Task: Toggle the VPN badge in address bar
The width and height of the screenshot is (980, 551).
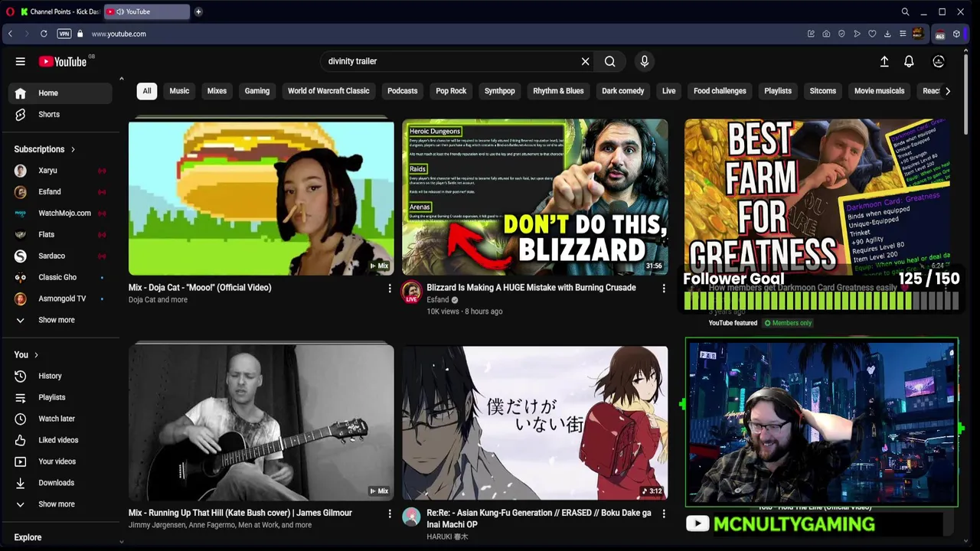Action: point(64,34)
